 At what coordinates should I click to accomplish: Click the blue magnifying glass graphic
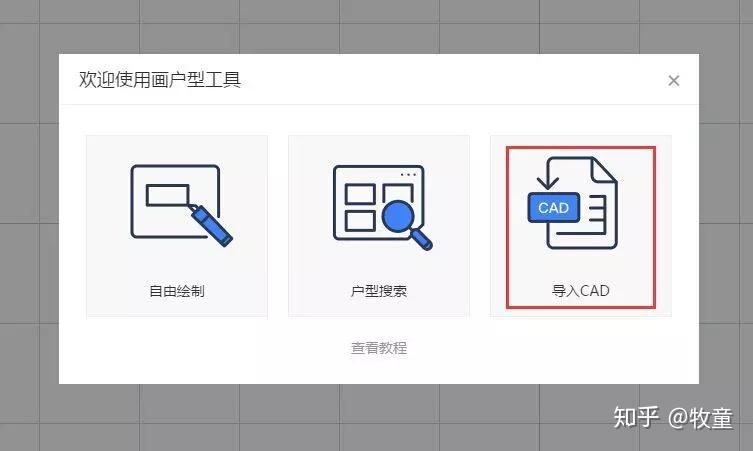click(406, 225)
